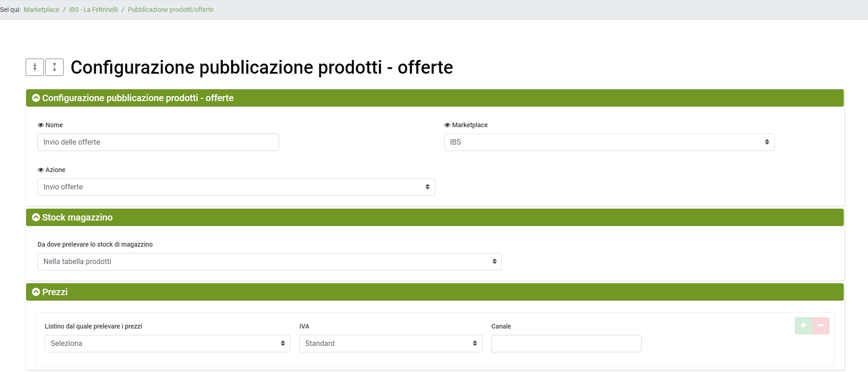The width and height of the screenshot is (868, 372).
Task: Click the Canale input field
Action: pos(566,344)
